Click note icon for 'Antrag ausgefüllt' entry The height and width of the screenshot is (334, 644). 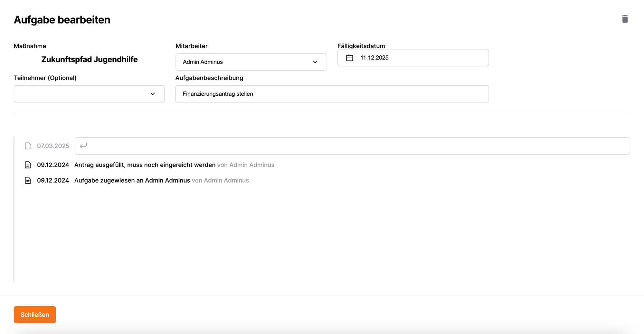point(28,165)
